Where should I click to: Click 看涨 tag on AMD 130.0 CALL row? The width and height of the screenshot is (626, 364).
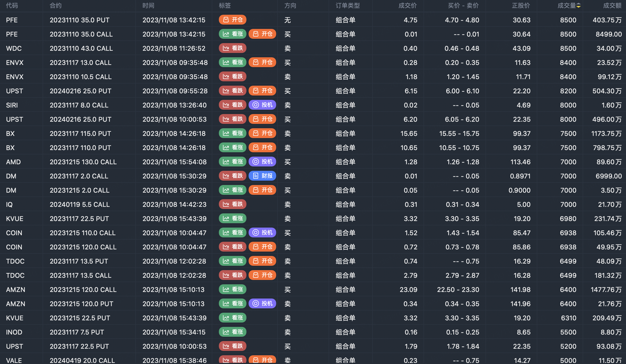[x=232, y=162]
